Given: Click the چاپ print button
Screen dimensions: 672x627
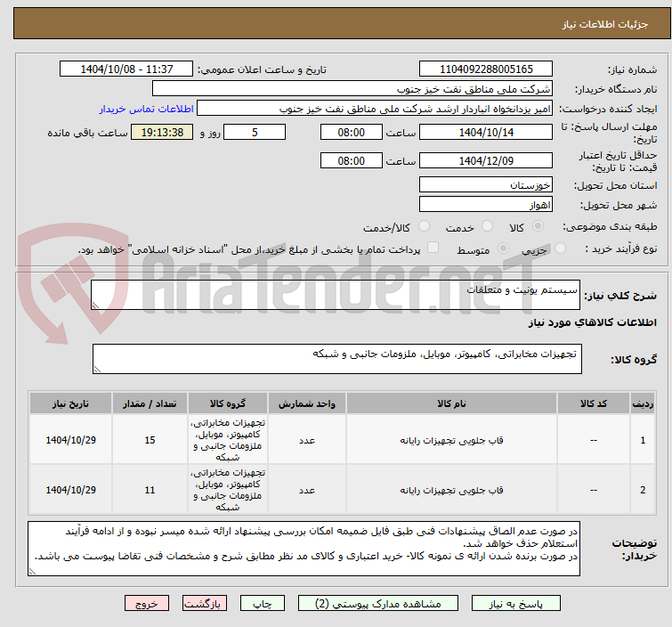Looking at the screenshot, I should click(x=263, y=603).
